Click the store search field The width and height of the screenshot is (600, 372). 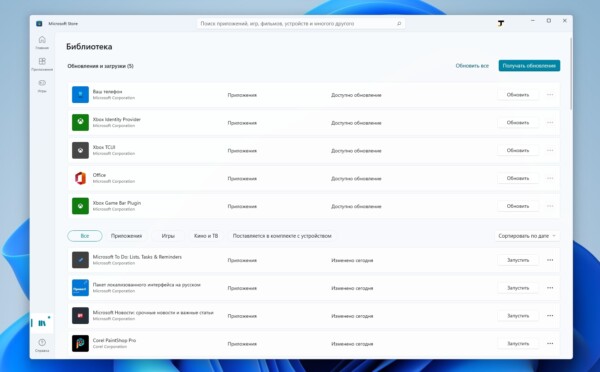pyautogui.click(x=301, y=24)
